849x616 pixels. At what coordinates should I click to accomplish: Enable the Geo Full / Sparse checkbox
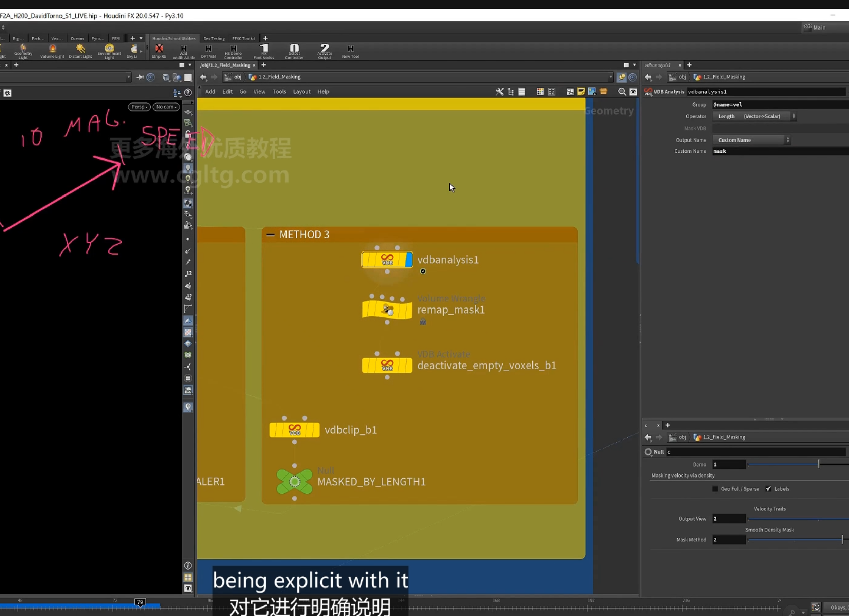coord(715,489)
